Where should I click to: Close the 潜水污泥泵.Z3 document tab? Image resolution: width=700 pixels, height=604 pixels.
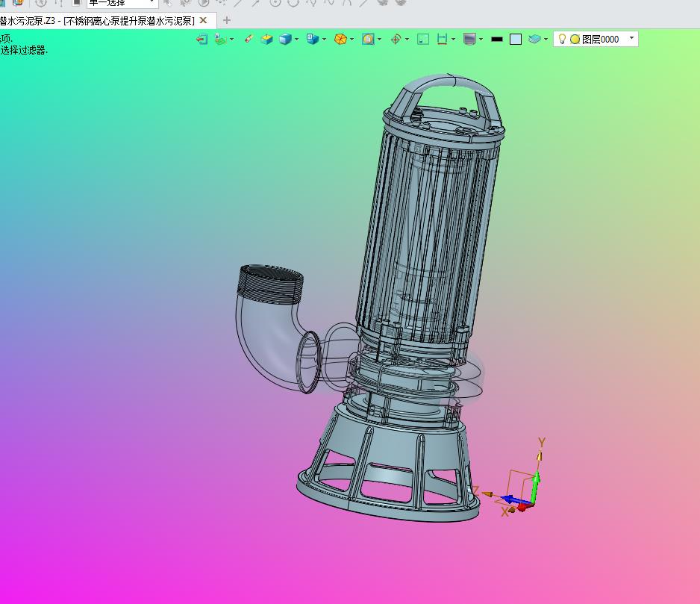[x=203, y=21]
